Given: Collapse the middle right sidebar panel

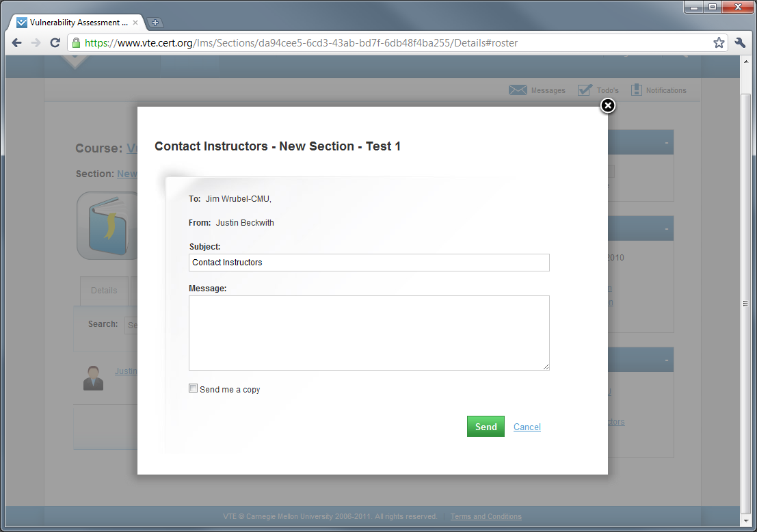Looking at the screenshot, I should coord(666,229).
